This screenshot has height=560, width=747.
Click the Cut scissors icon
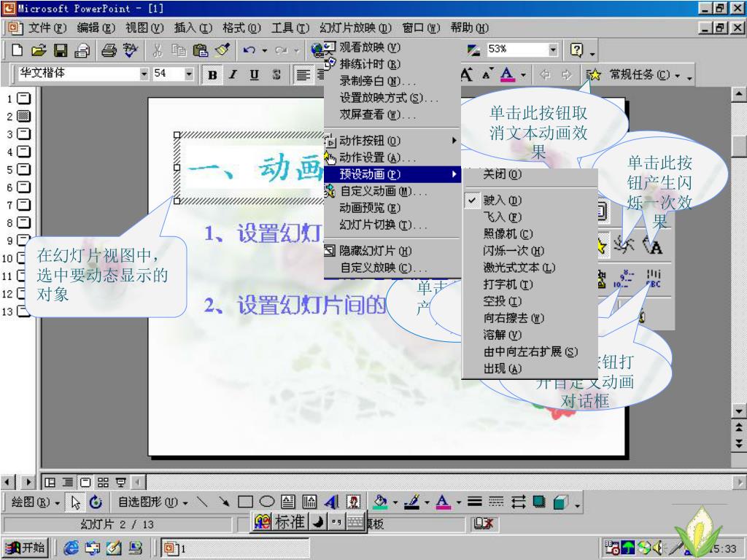[158, 50]
